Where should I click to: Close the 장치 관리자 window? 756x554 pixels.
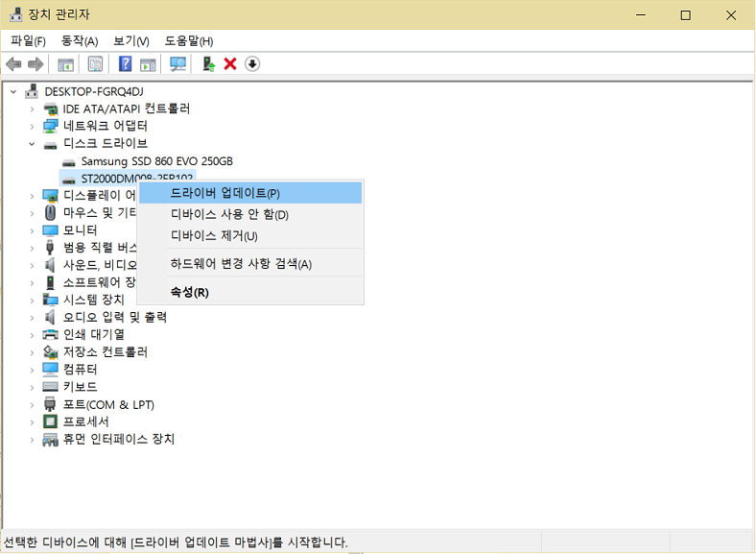731,15
